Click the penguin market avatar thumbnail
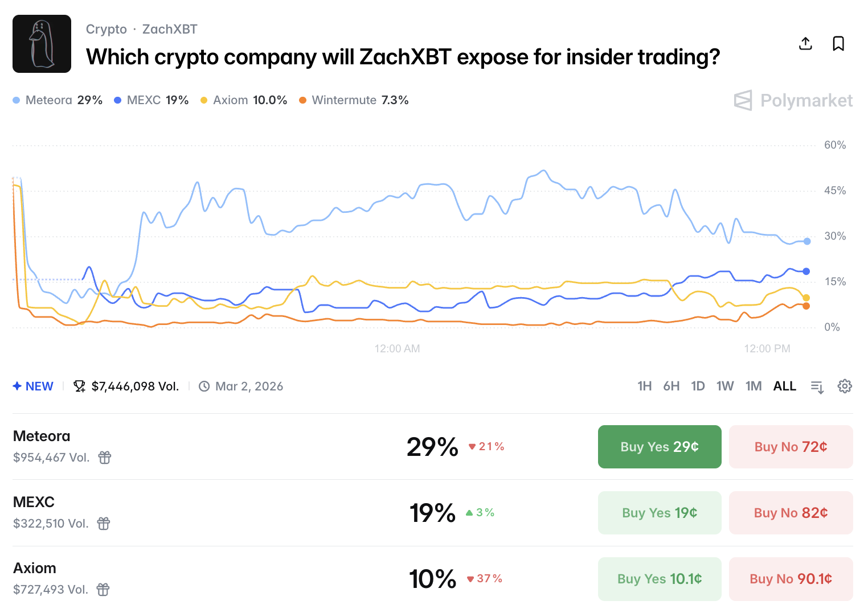Viewport: 868px width, 609px height. tap(42, 44)
